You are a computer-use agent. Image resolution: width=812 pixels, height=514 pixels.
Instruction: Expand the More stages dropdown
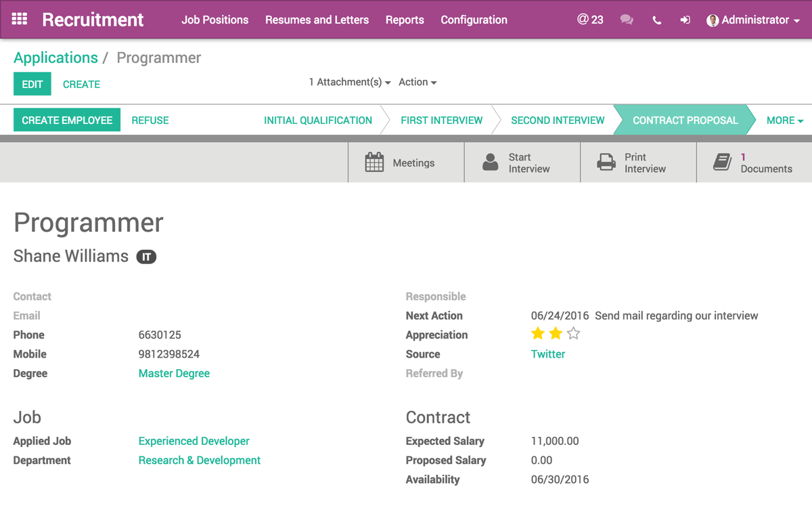[x=784, y=121]
